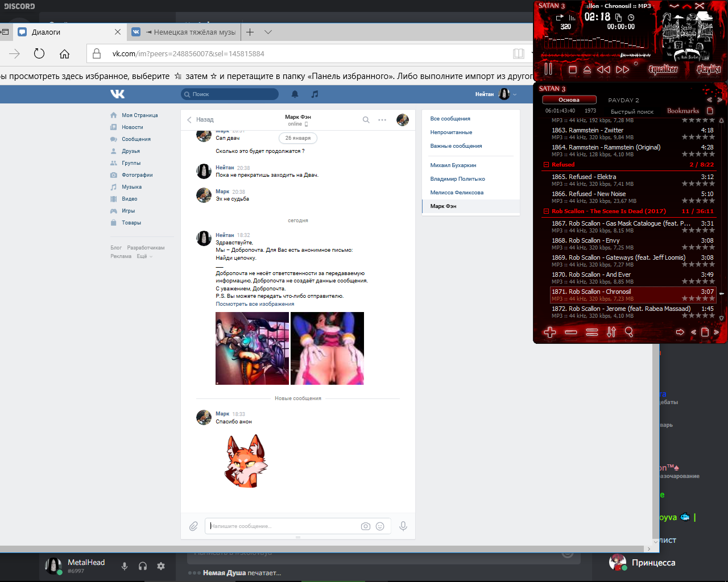Seek using the waveform progress bar
This screenshot has width=728, height=582.
click(597, 55)
